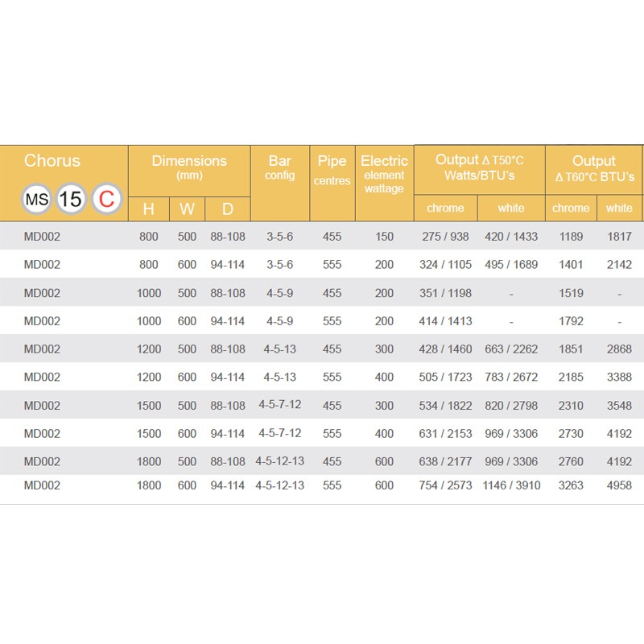Click white subheader under Output ΔT50°C

pyautogui.click(x=511, y=208)
